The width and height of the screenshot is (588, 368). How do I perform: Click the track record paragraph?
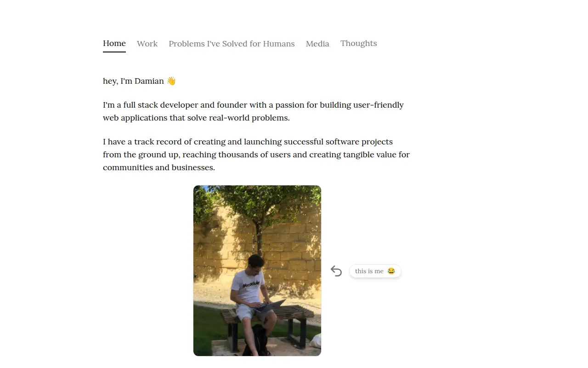point(256,155)
